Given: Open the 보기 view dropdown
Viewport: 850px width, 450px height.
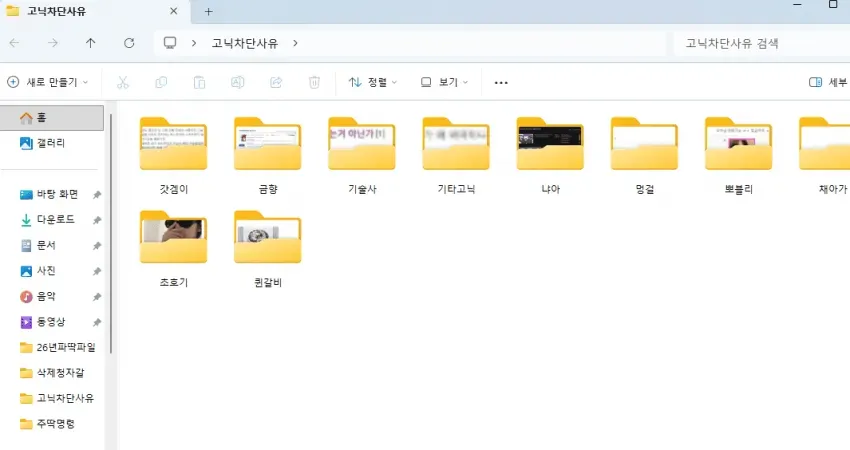Looking at the screenshot, I should pos(444,82).
